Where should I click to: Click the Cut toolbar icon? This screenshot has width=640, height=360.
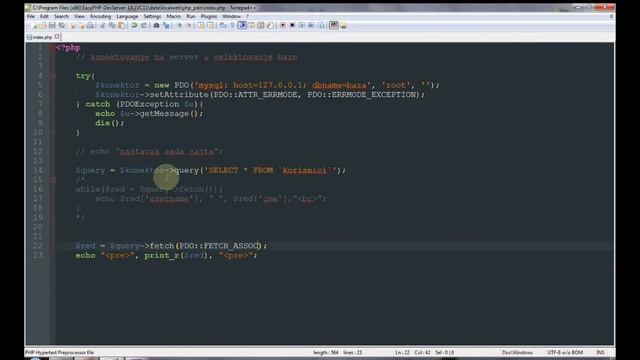click(102, 25)
